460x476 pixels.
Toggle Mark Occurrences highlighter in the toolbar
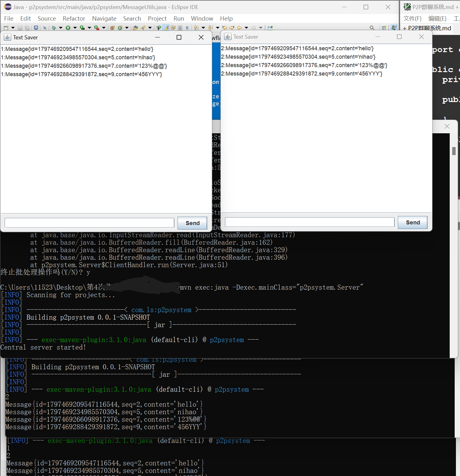(166, 28)
